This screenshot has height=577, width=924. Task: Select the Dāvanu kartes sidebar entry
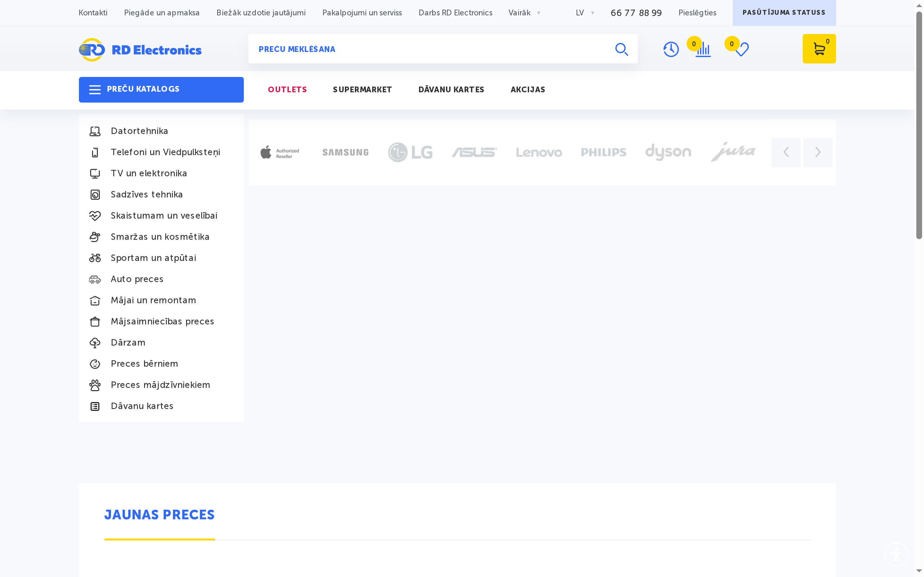[x=142, y=406]
